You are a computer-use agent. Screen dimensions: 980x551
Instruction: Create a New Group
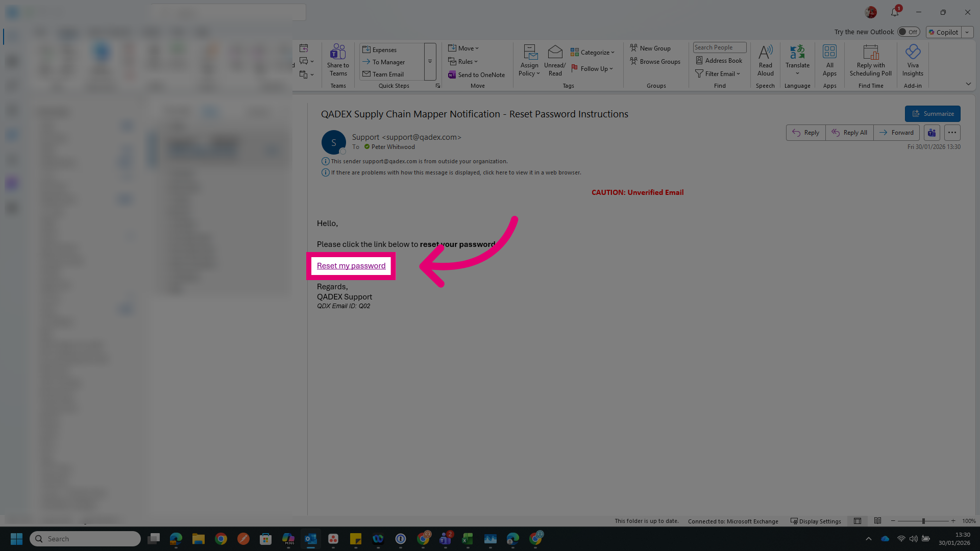tap(650, 48)
